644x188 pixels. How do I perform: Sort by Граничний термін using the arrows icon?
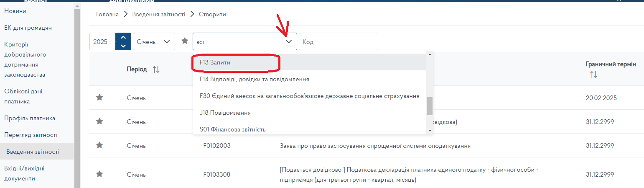tap(593, 75)
